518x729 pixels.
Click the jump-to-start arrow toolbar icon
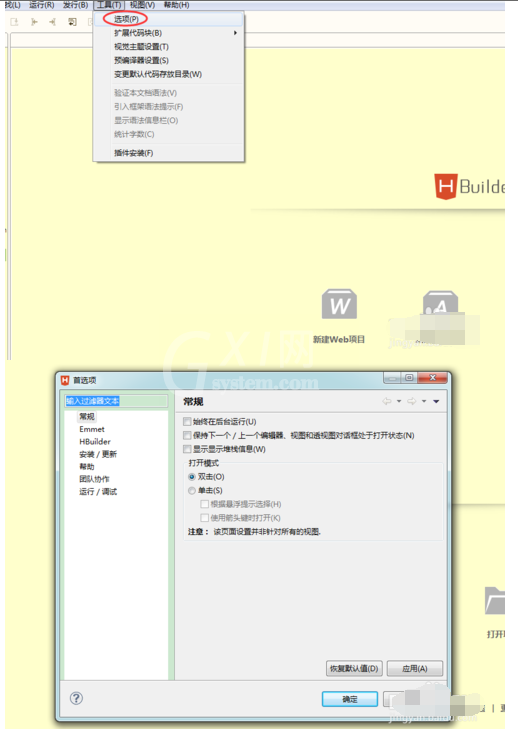click(34, 22)
